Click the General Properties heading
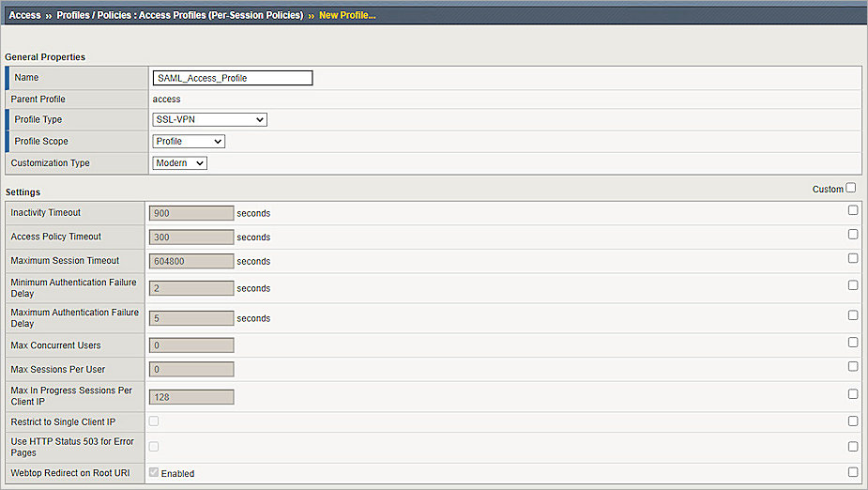 click(45, 57)
